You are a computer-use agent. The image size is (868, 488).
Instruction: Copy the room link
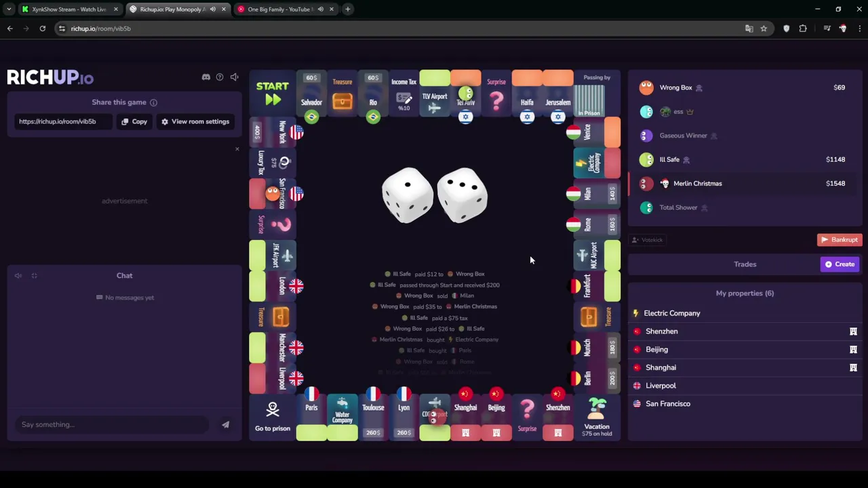click(134, 121)
